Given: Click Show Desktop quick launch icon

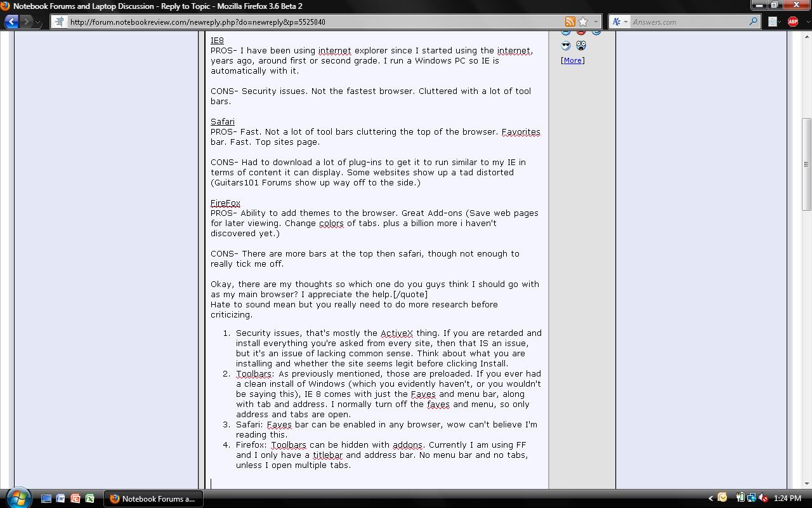Looking at the screenshot, I should coord(46,499).
